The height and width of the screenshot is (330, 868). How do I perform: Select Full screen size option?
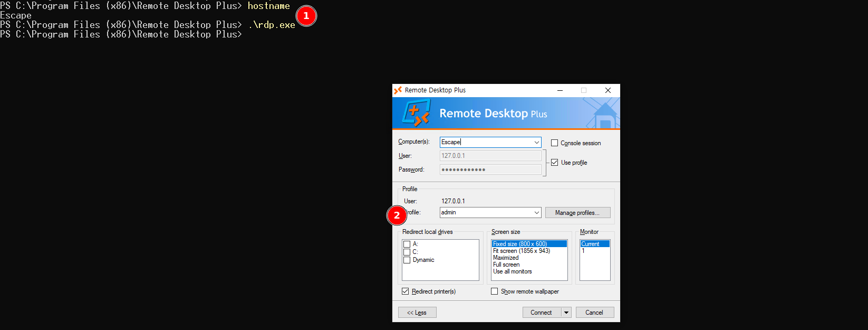[x=529, y=265]
